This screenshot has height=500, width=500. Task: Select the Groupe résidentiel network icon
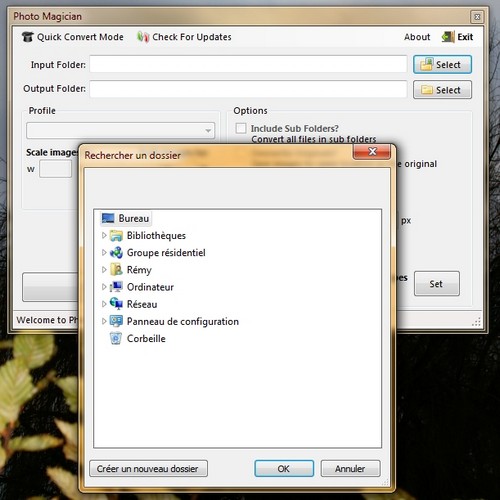tap(116, 253)
